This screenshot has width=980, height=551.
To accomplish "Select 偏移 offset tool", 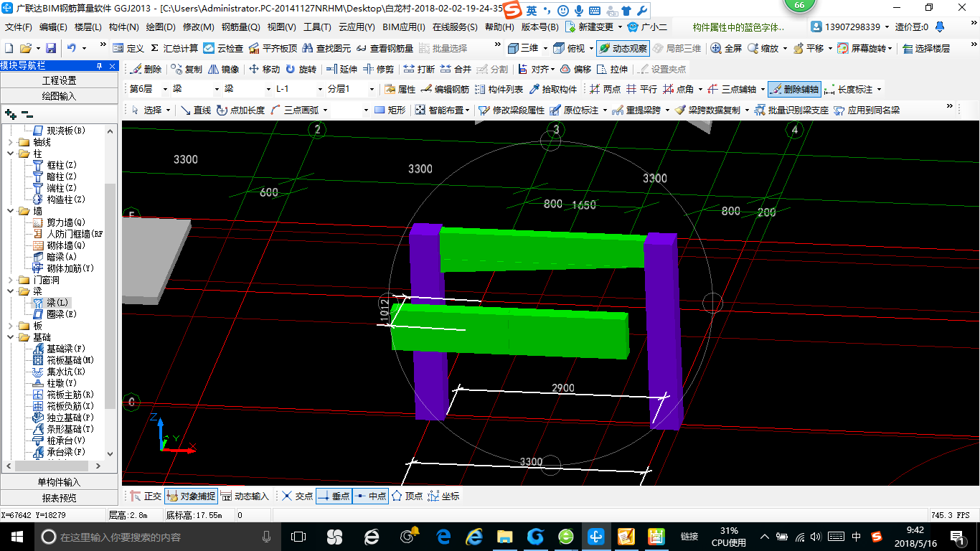I will tap(575, 69).
